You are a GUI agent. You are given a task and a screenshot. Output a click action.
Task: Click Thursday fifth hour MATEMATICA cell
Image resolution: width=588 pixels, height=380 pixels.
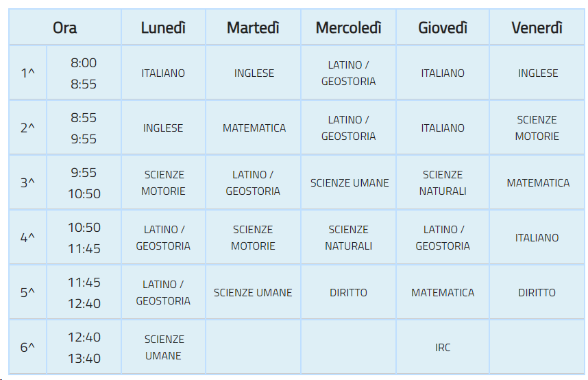tap(443, 292)
